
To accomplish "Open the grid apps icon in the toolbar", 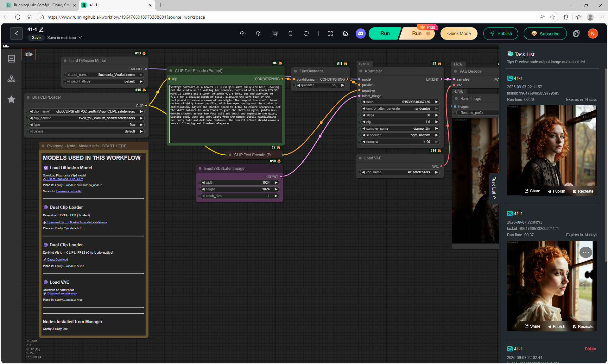I will (x=330, y=34).
